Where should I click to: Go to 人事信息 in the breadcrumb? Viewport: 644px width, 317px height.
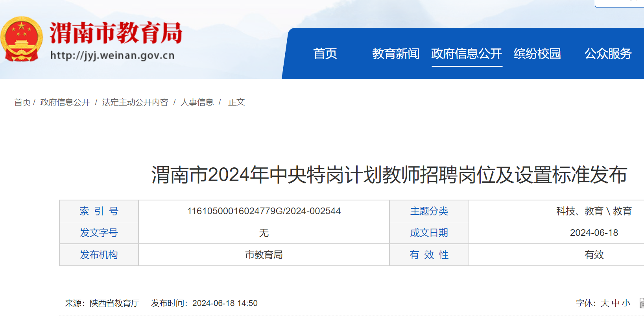click(197, 102)
